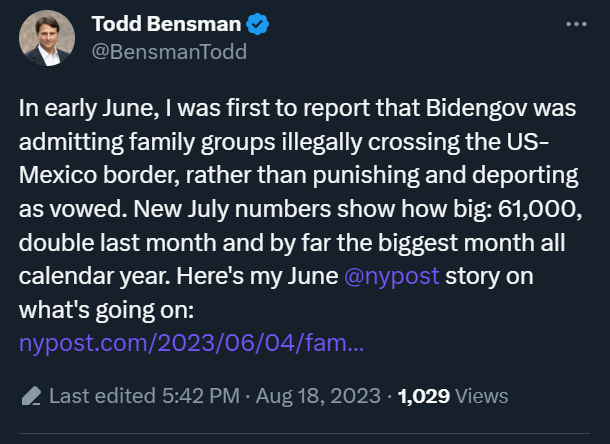Click the text 'double last month'

pyautogui.click(x=117, y=243)
